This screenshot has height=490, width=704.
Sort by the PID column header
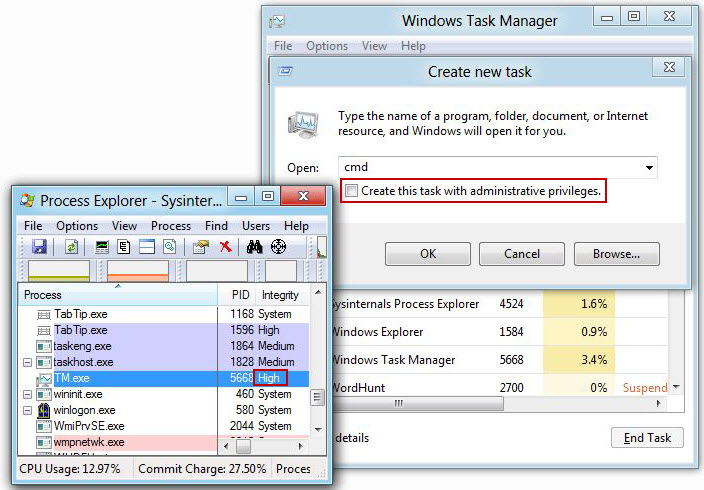[240, 295]
